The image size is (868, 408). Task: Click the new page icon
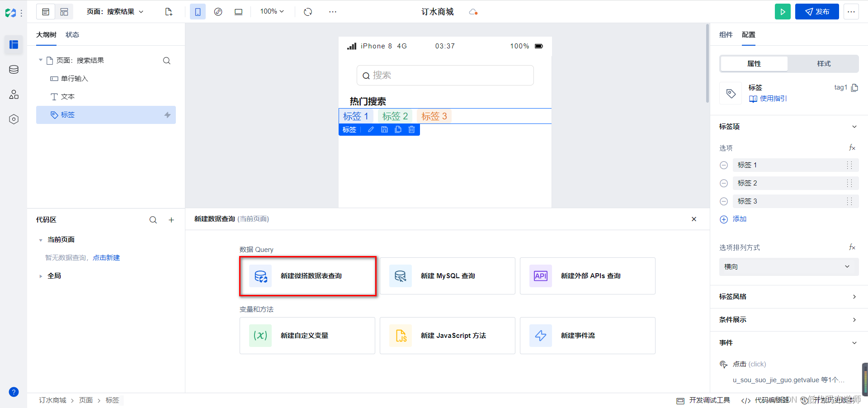[x=169, y=12]
